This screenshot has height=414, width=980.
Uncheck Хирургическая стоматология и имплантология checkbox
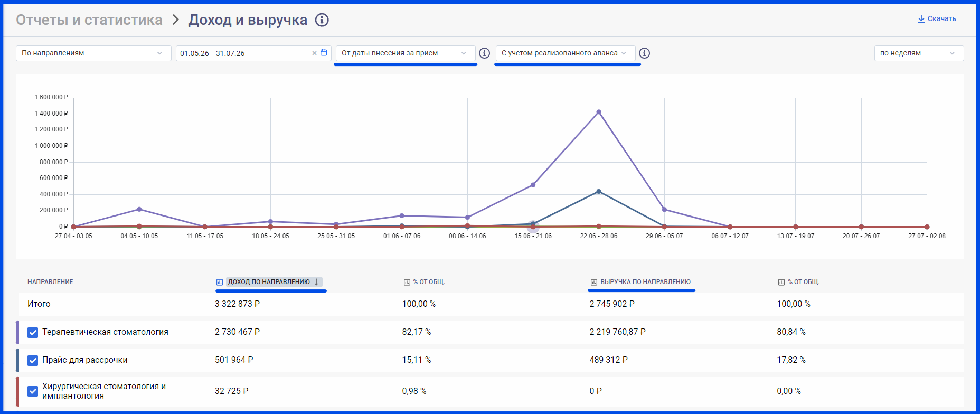(x=33, y=391)
